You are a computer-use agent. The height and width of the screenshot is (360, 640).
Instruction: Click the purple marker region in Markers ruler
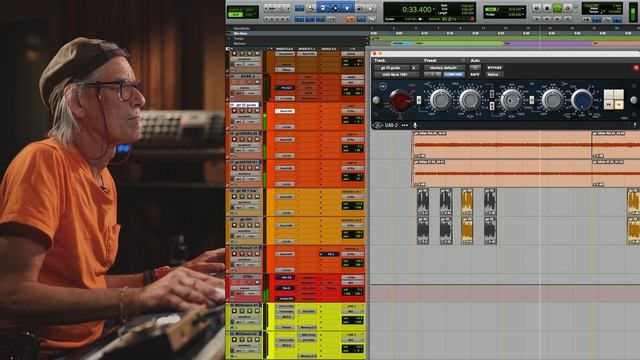pyautogui.click(x=547, y=43)
